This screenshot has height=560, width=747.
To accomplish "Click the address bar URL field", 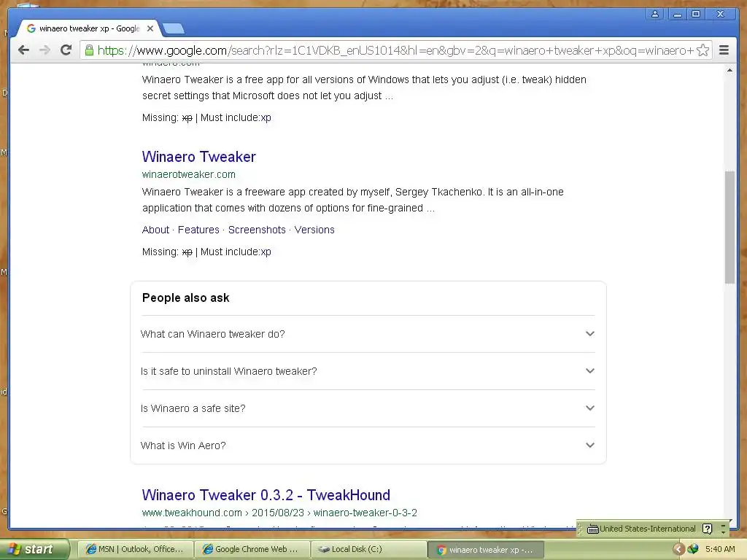I will 395,50.
